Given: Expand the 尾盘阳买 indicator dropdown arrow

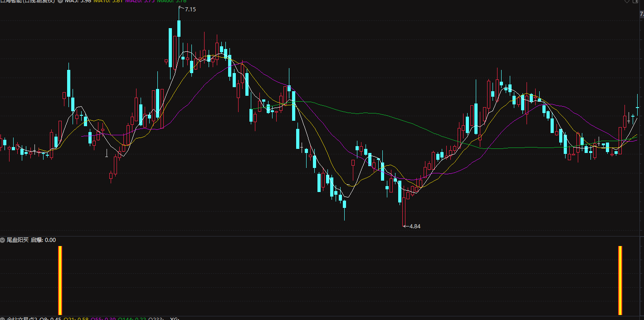Looking at the screenshot, I should (3, 240).
